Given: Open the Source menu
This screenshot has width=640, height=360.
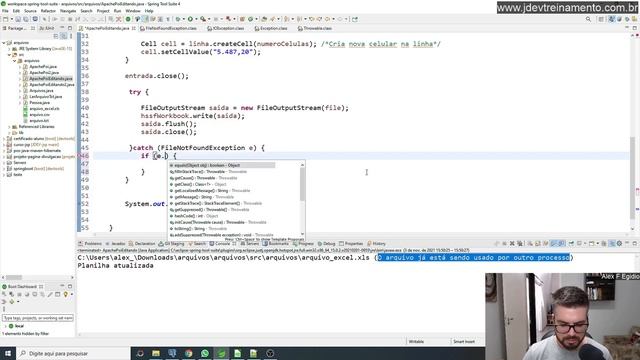Looking at the screenshot, I should click(30, 11).
